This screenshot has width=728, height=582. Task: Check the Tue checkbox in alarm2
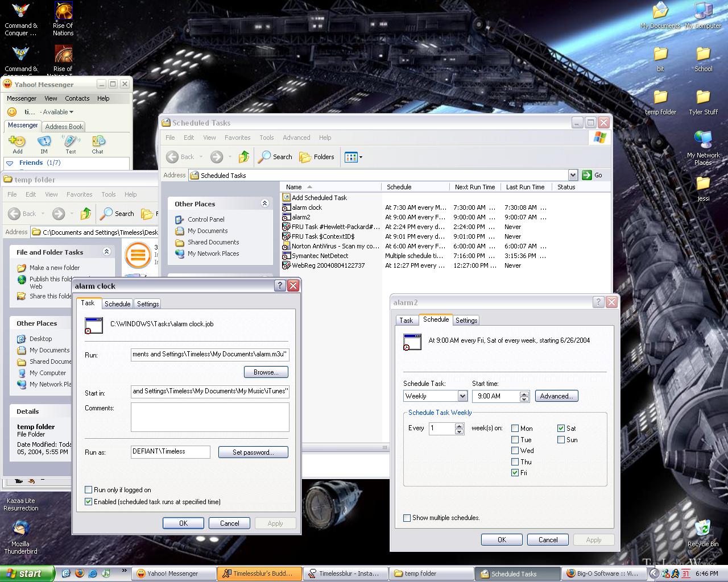point(515,440)
